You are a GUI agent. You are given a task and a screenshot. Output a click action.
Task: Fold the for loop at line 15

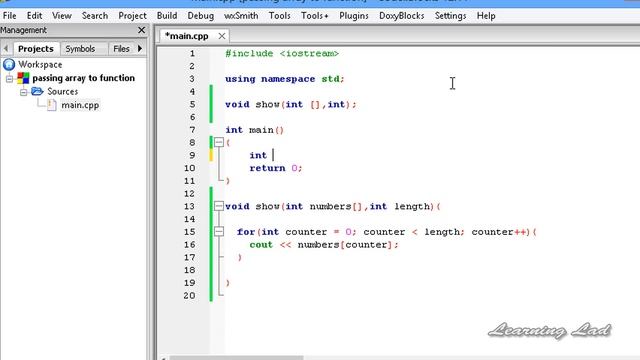tap(219, 231)
